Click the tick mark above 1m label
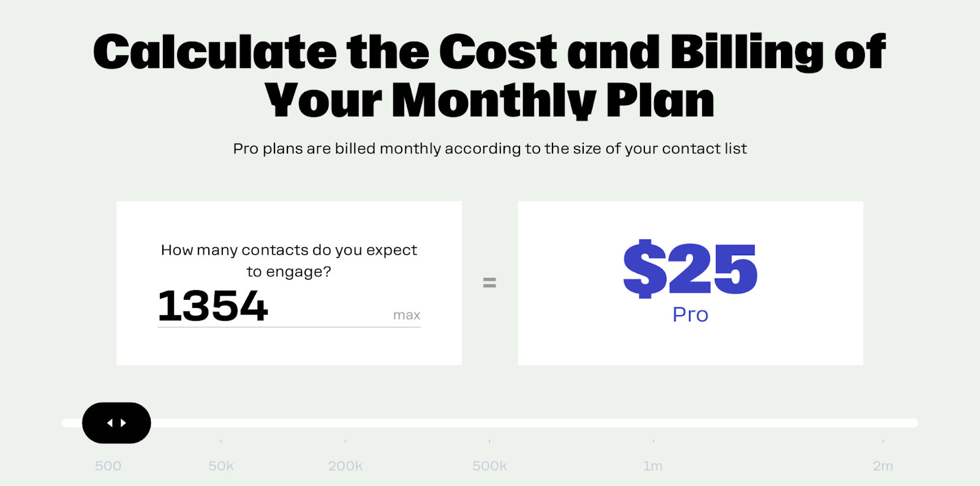Image resolution: width=980 pixels, height=486 pixels. [654, 441]
